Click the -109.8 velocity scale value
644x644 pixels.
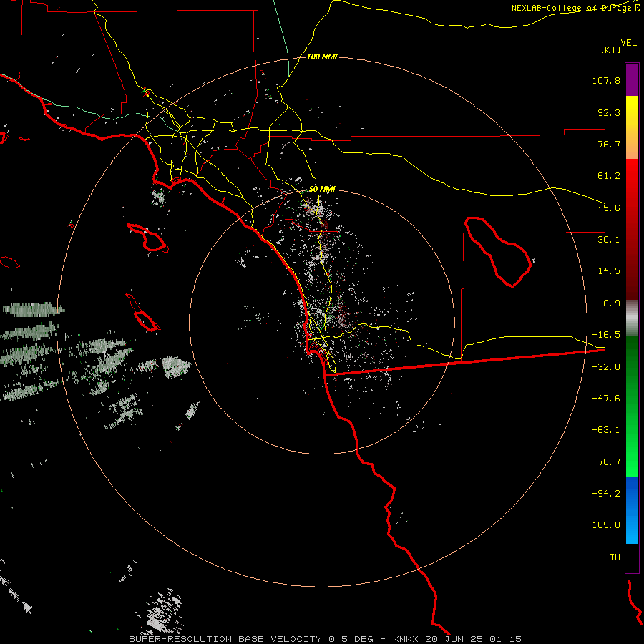click(603, 525)
